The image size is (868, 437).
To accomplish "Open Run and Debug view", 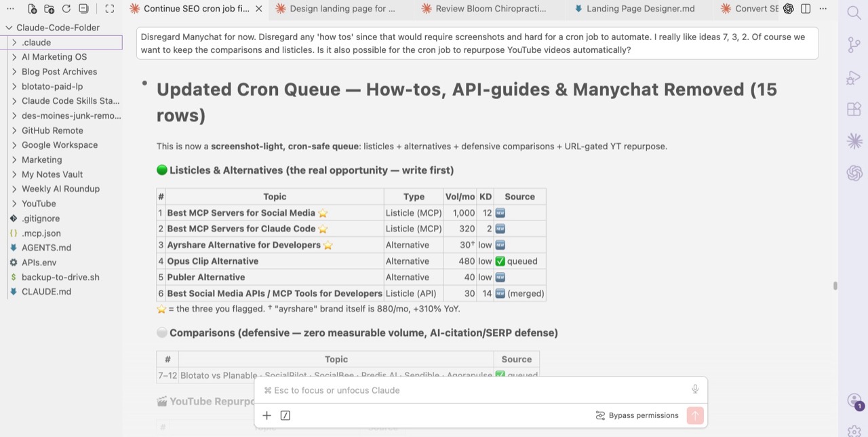I will (x=854, y=77).
